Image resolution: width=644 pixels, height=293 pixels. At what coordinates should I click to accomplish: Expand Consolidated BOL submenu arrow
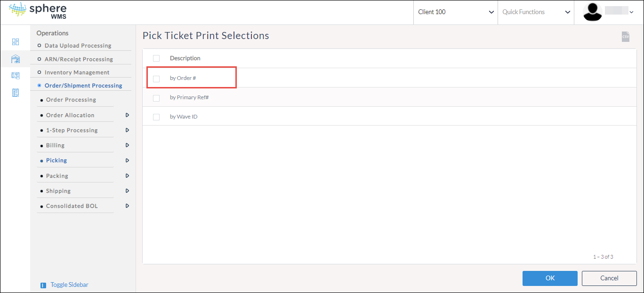point(127,206)
